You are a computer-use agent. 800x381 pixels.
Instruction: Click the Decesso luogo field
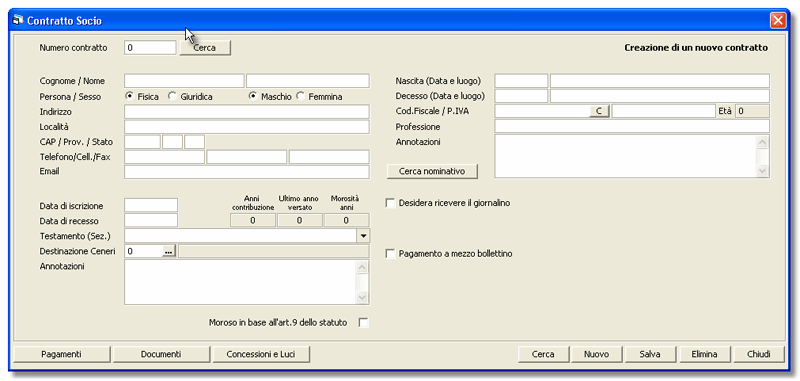pyautogui.click(x=660, y=96)
